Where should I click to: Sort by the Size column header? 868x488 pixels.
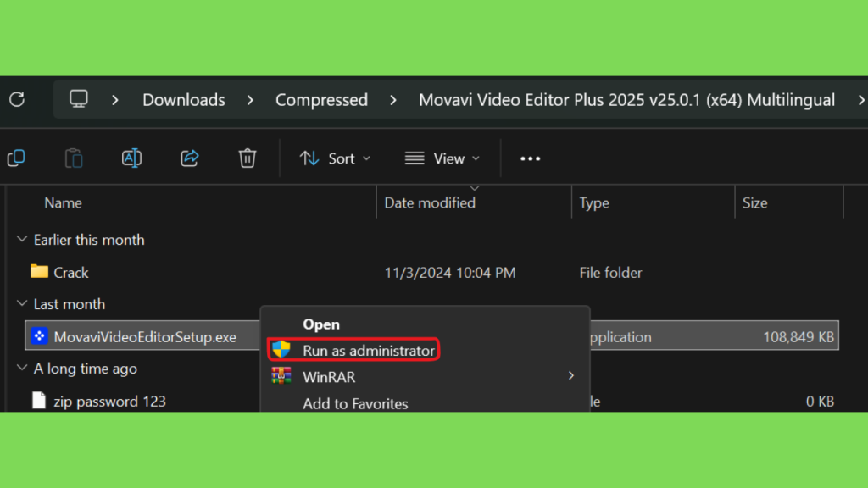coord(754,203)
